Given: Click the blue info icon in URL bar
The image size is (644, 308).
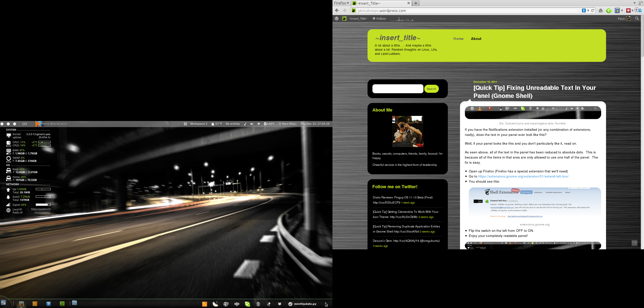Looking at the screenshot, I should tap(584, 10).
